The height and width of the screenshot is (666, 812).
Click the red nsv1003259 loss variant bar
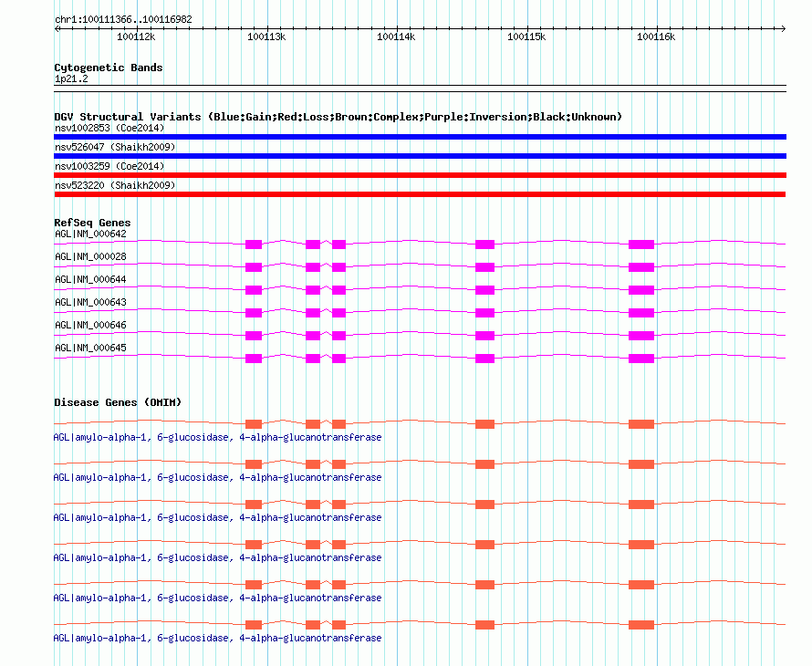coord(420,175)
